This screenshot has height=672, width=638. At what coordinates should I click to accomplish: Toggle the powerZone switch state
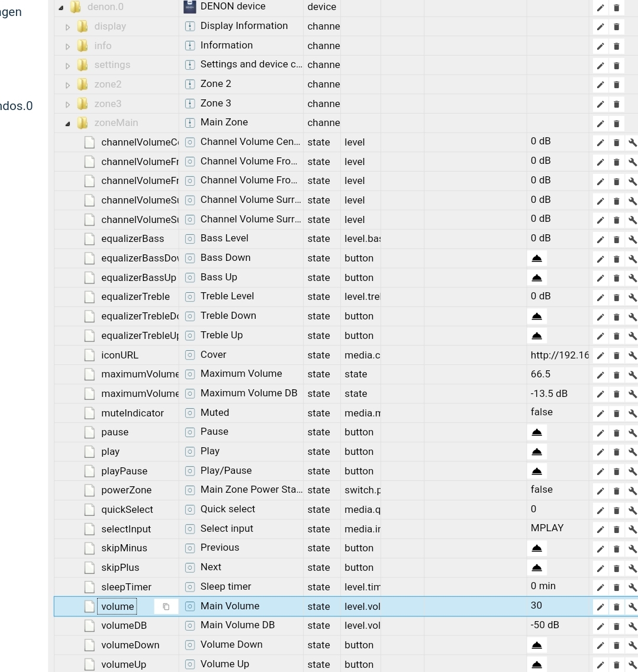pos(541,489)
